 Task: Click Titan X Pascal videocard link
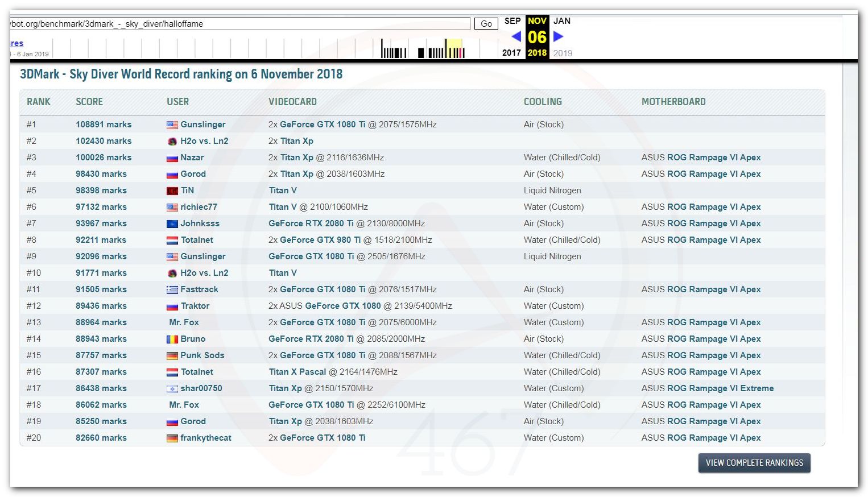tap(297, 372)
